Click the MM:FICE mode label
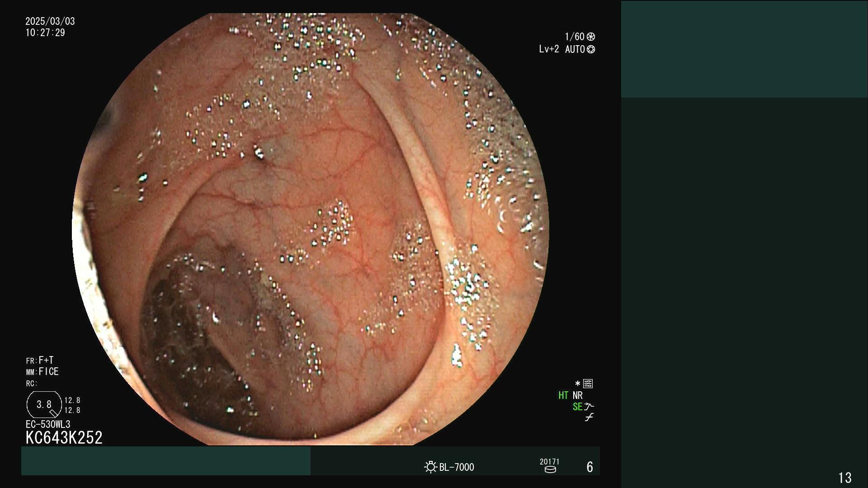 pos(42,371)
